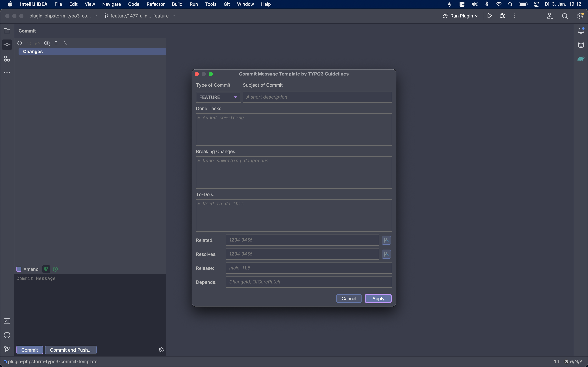The width and height of the screenshot is (588, 367).
Task: Open the Problems tool window
Action: [7, 335]
